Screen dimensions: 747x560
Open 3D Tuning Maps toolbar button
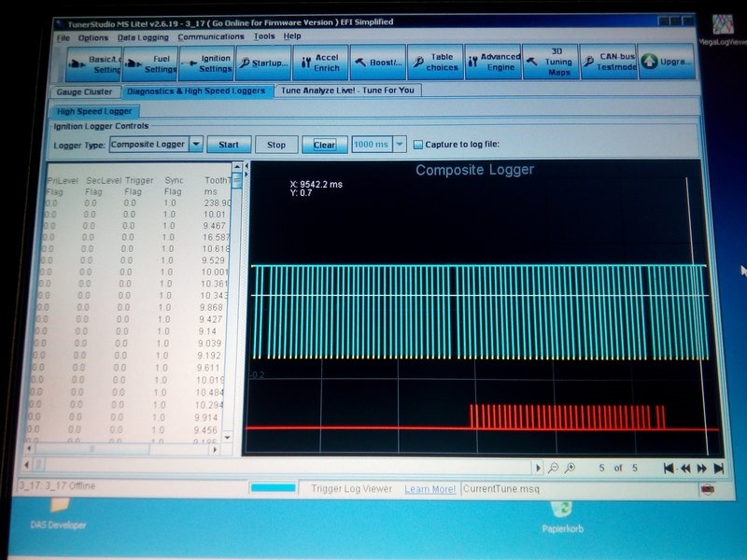549,63
